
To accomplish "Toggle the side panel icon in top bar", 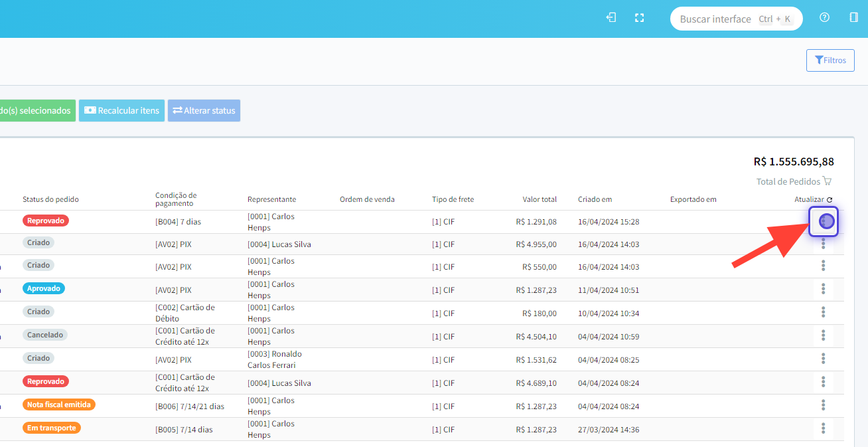I will pos(854,18).
